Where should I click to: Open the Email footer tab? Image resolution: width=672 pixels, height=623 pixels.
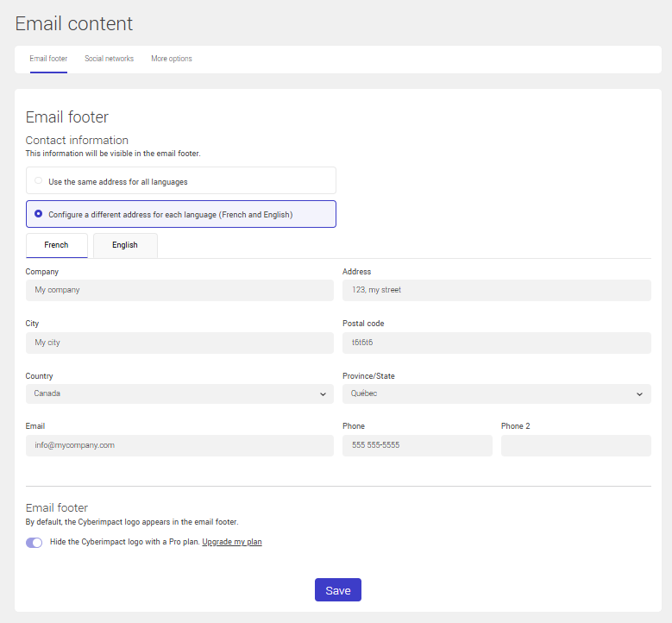(x=48, y=59)
